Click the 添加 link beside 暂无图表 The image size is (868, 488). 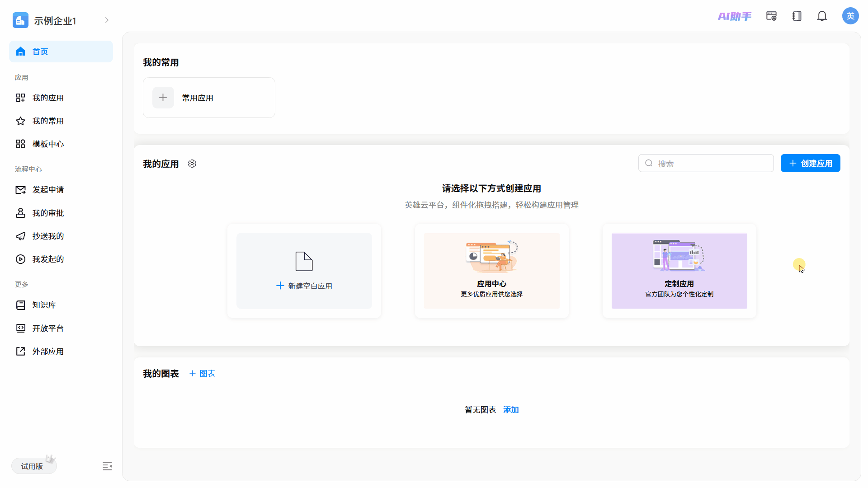pos(511,410)
